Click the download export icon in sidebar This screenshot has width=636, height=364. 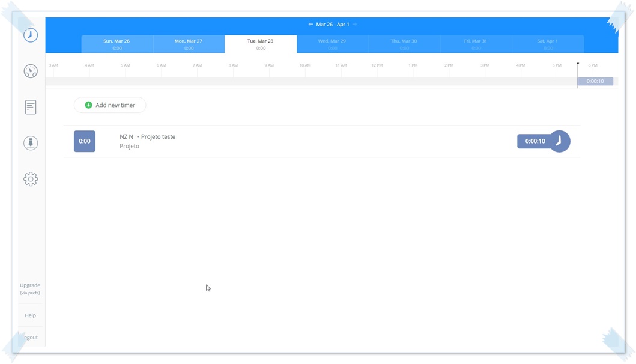tap(31, 143)
